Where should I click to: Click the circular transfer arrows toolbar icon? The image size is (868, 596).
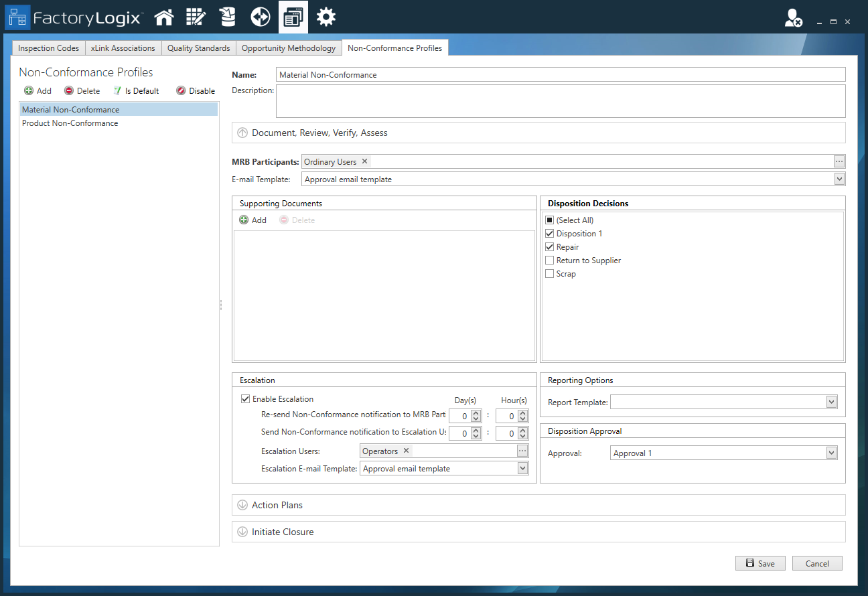coord(260,17)
